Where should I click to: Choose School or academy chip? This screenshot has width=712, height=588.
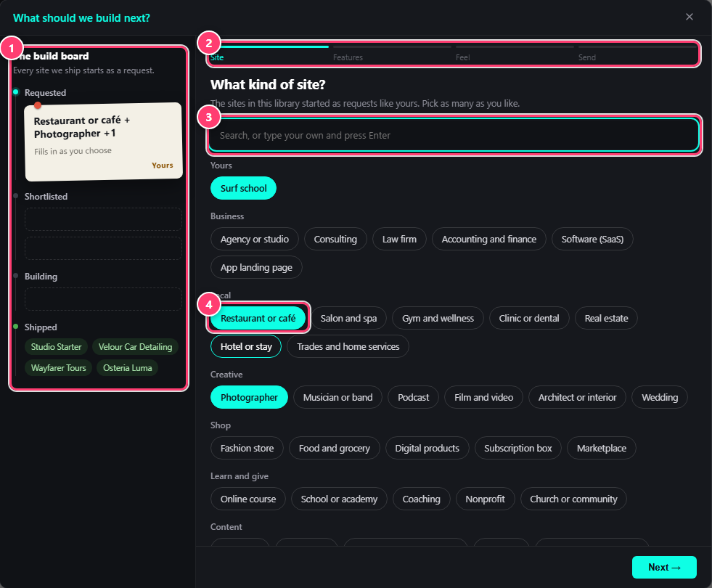click(339, 499)
